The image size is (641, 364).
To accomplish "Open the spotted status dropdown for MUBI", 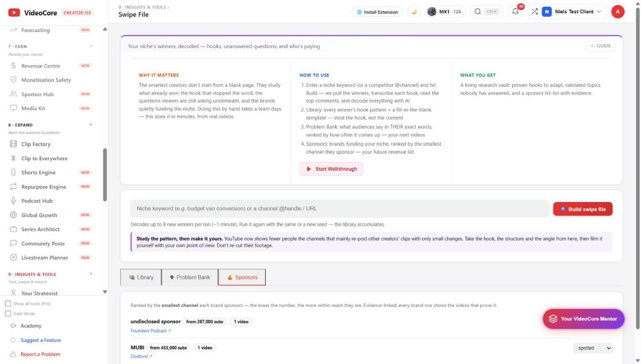I will [x=593, y=348].
